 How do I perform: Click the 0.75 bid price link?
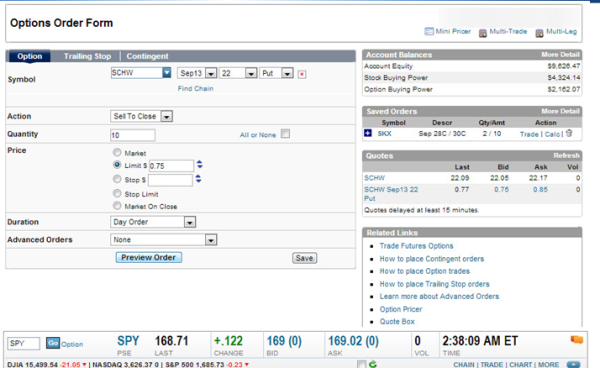501,189
